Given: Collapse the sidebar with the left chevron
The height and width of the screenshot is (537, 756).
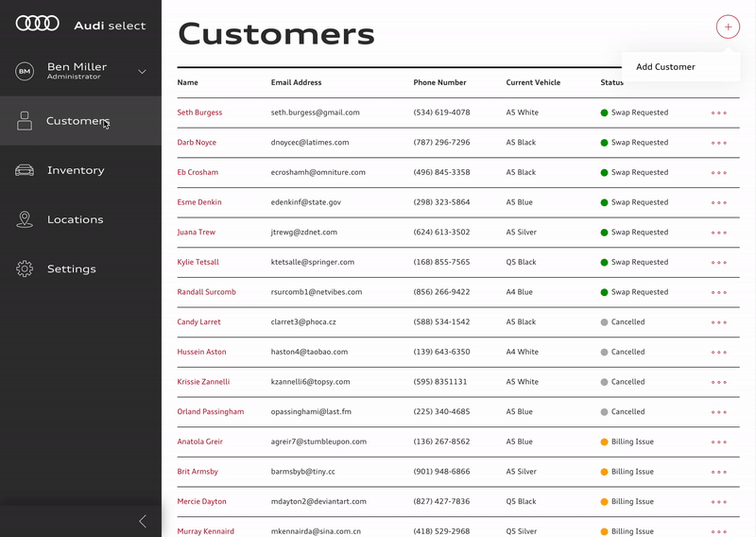Looking at the screenshot, I should (143, 521).
